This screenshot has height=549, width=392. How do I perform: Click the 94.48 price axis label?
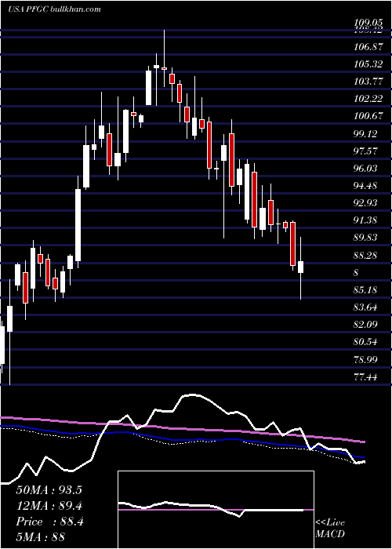point(366,186)
